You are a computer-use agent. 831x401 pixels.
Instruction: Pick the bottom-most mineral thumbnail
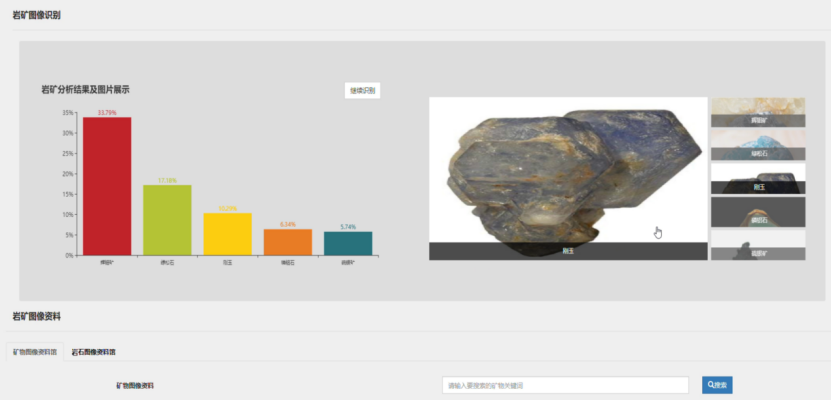coord(757,245)
